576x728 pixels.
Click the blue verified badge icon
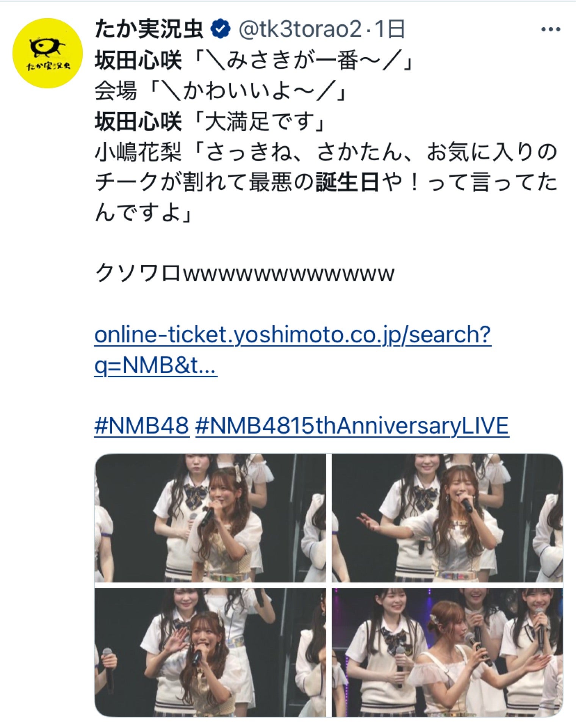click(221, 30)
